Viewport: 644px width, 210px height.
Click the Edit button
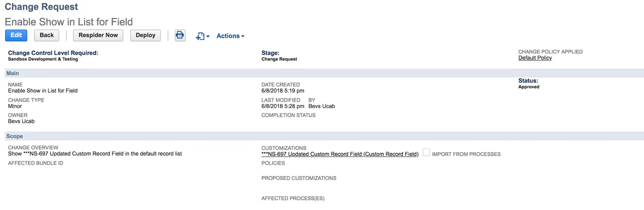16,36
